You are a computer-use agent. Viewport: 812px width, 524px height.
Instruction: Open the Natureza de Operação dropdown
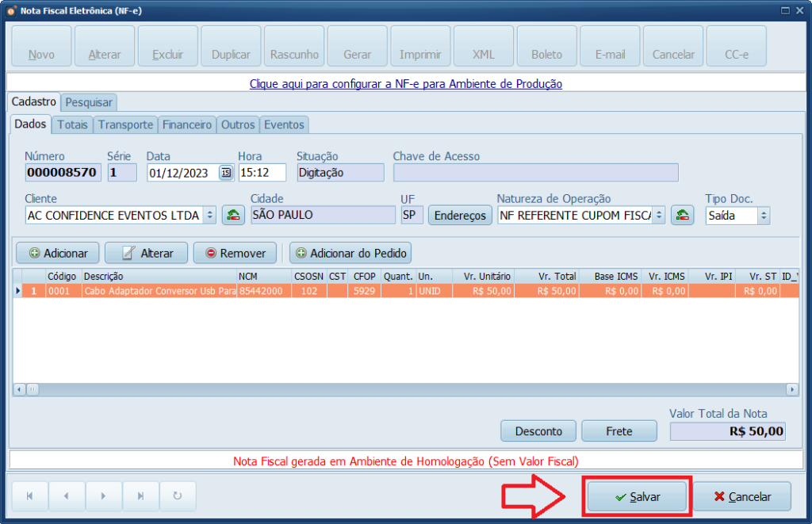658,215
